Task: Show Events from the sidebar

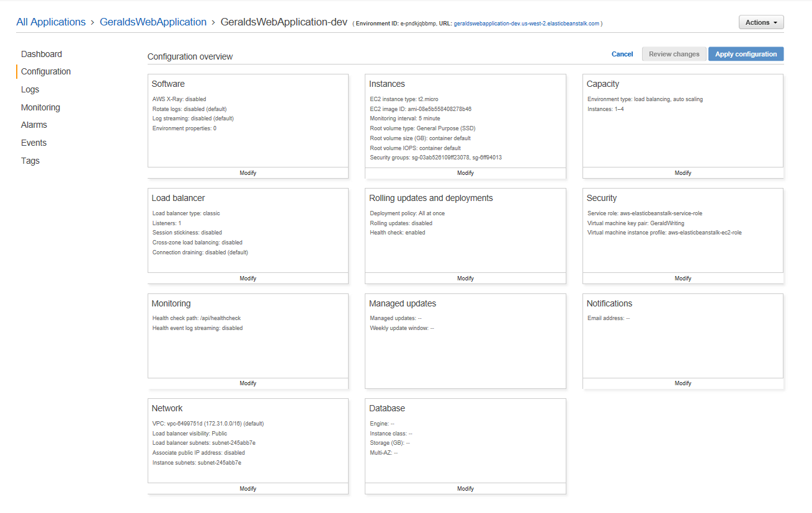Action: tap(33, 143)
